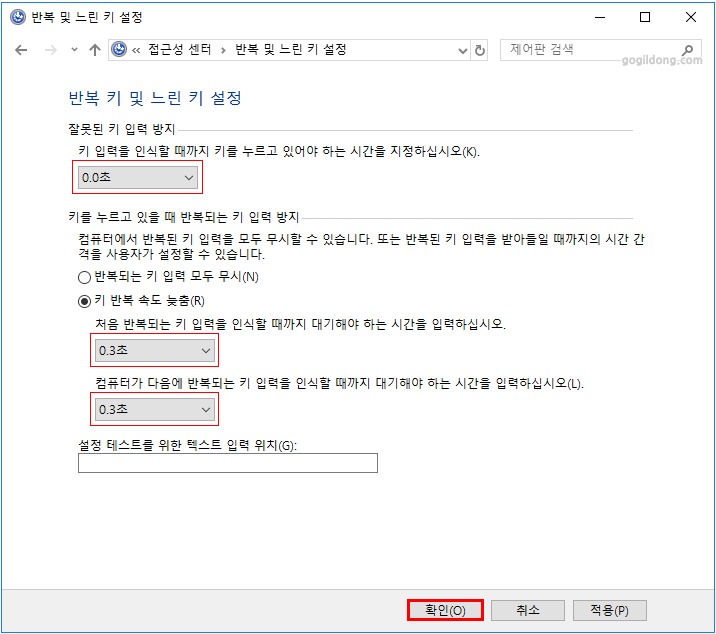Viewport: 716px width, 634px height.
Task: Open the first repeat wait 0.3초 dropdown
Action: [x=155, y=350]
